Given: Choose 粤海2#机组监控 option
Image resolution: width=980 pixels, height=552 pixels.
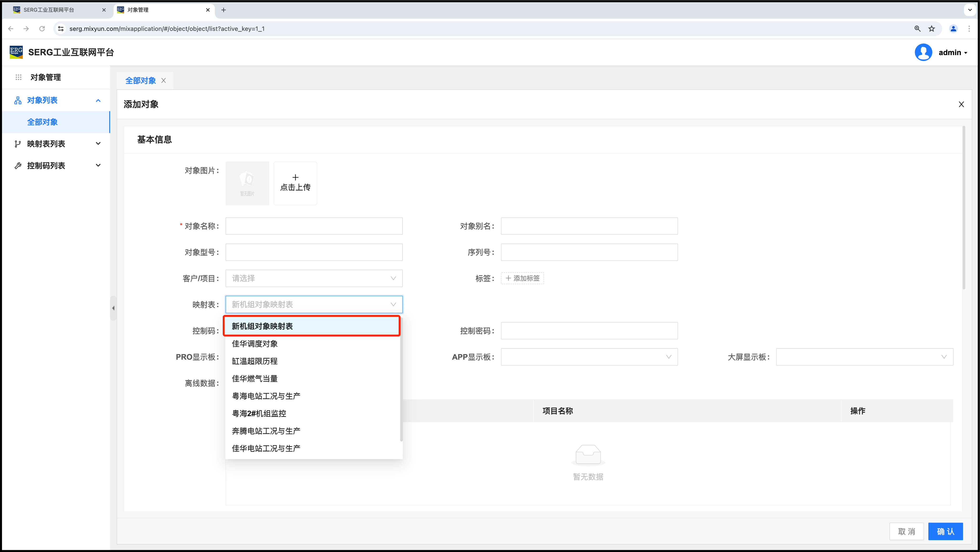Looking at the screenshot, I should pyautogui.click(x=259, y=414).
